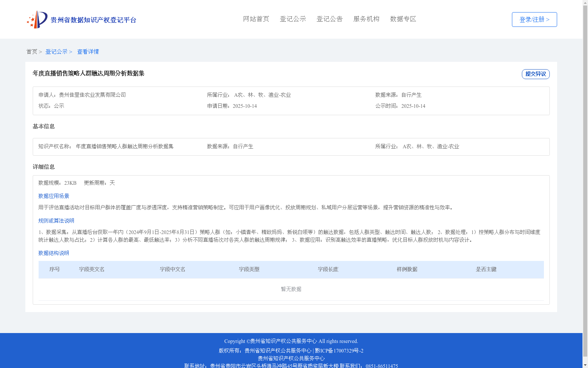Select 数据规模 23KB value
588x368 pixels.
pos(70,183)
